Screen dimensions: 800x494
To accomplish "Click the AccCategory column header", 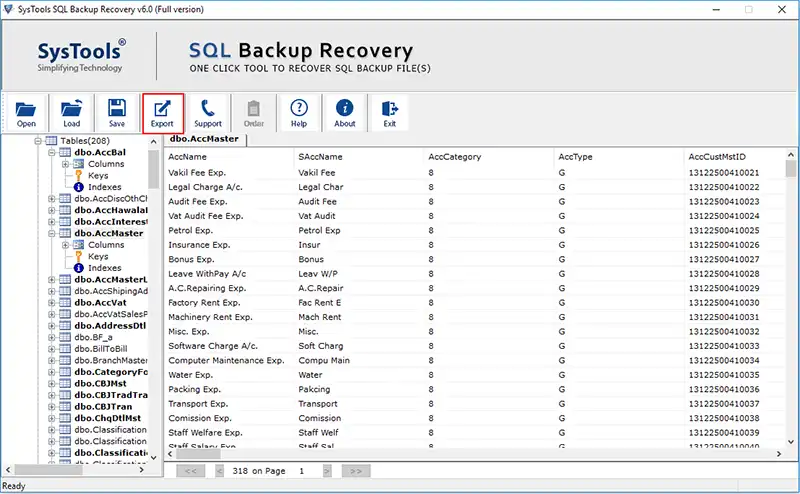I will point(489,157).
